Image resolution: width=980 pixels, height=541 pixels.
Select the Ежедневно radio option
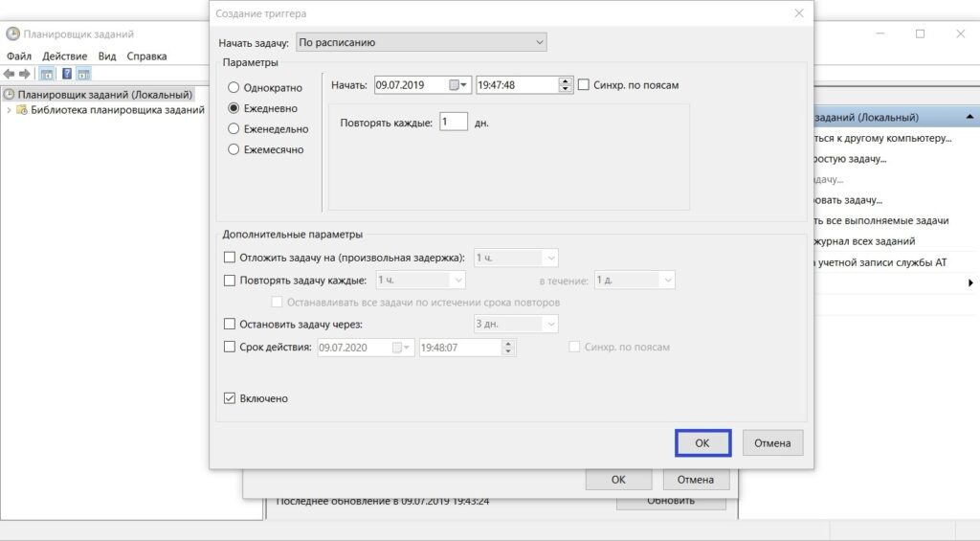(234, 108)
